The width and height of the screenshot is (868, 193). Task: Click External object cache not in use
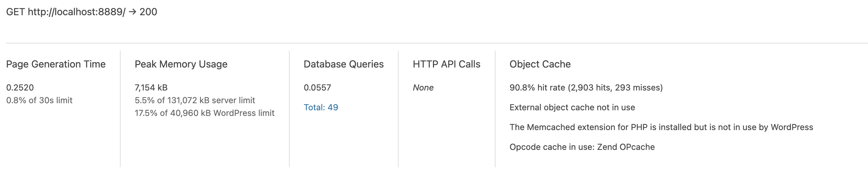[572, 107]
